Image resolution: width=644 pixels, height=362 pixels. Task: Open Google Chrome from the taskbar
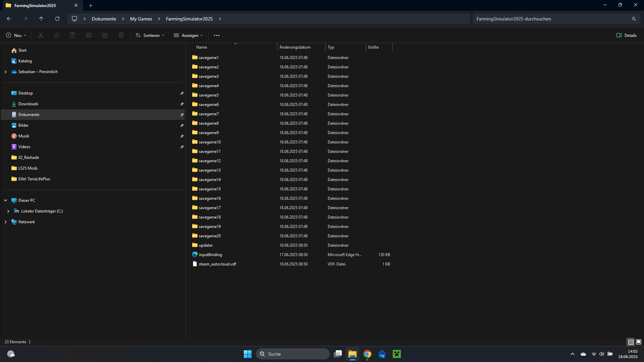(x=367, y=354)
